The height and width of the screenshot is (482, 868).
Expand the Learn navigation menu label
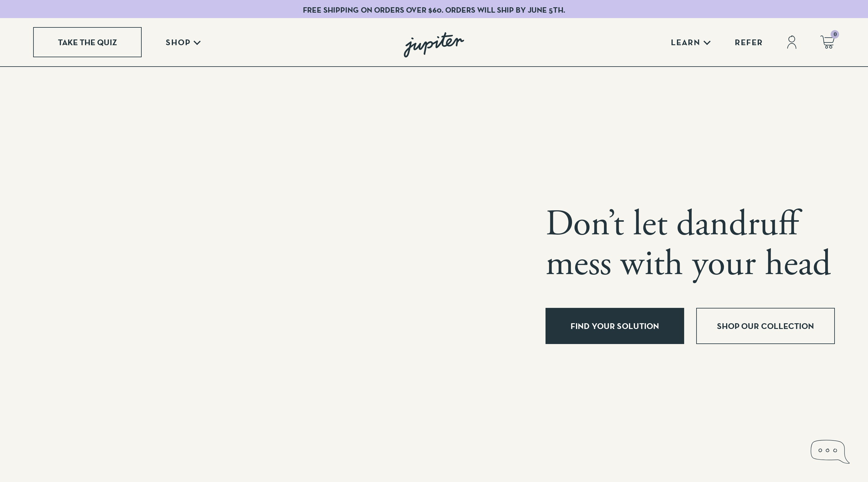tap(685, 42)
